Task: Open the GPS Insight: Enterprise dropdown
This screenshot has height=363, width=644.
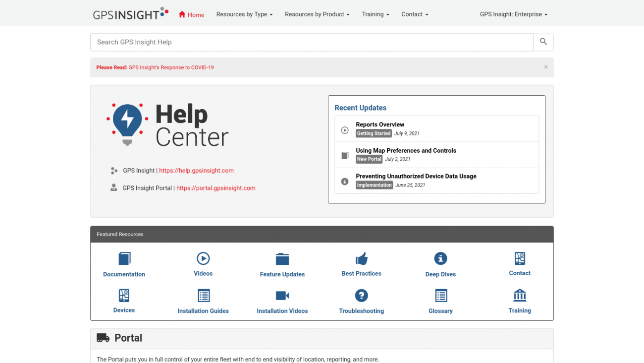Action: 513,14
